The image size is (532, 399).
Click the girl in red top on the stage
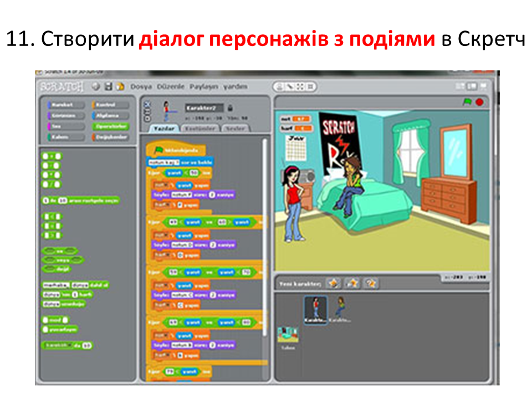coord(293,203)
